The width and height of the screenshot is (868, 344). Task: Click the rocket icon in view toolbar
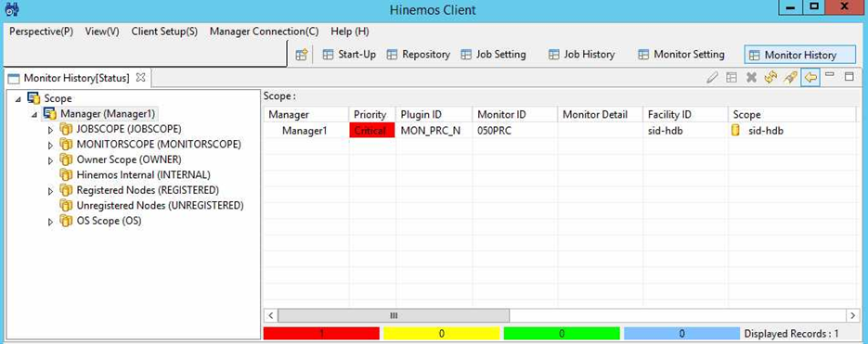(x=791, y=78)
